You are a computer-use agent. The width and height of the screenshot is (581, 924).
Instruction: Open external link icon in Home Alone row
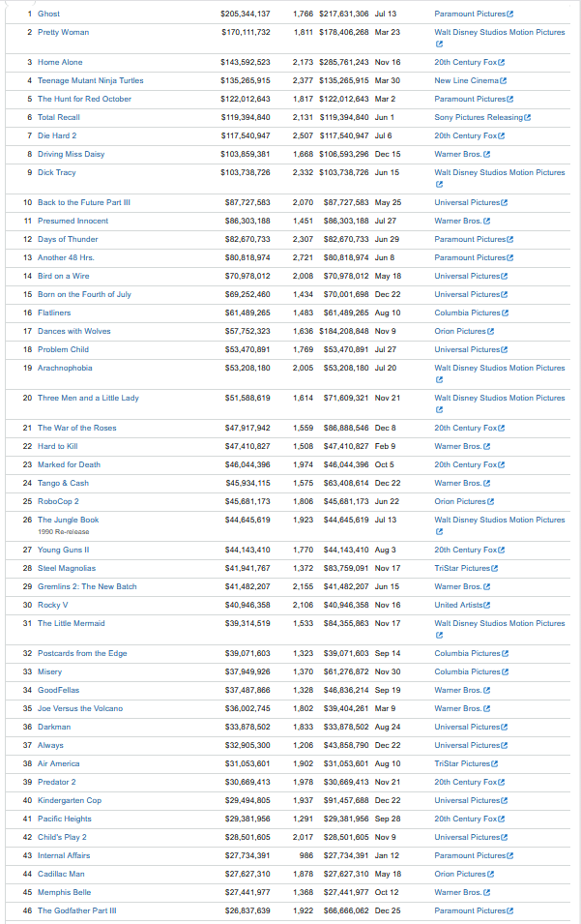(502, 62)
